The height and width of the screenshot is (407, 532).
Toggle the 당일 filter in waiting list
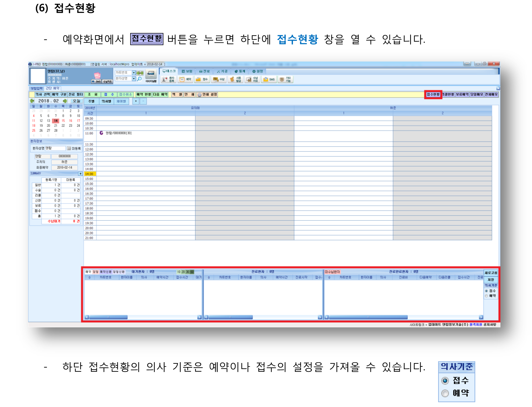click(96, 272)
